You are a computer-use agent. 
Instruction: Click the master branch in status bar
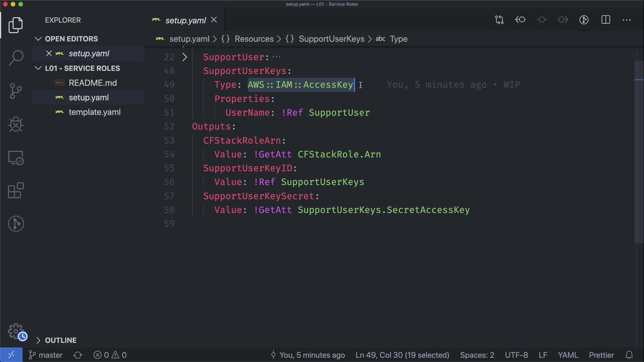click(46, 355)
